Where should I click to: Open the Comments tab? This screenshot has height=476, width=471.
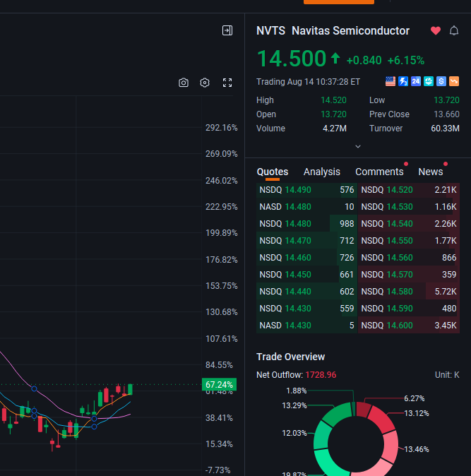point(379,172)
